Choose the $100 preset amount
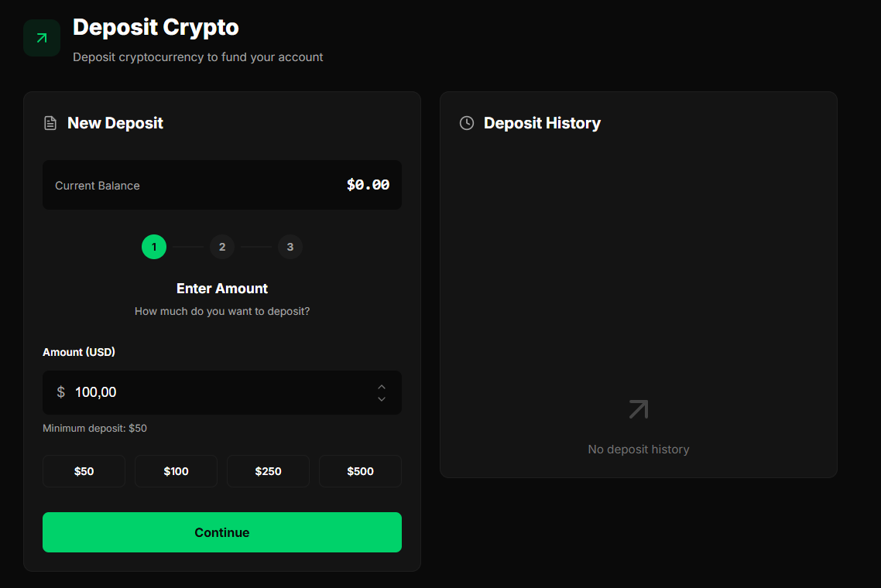The width and height of the screenshot is (881, 588). [176, 471]
